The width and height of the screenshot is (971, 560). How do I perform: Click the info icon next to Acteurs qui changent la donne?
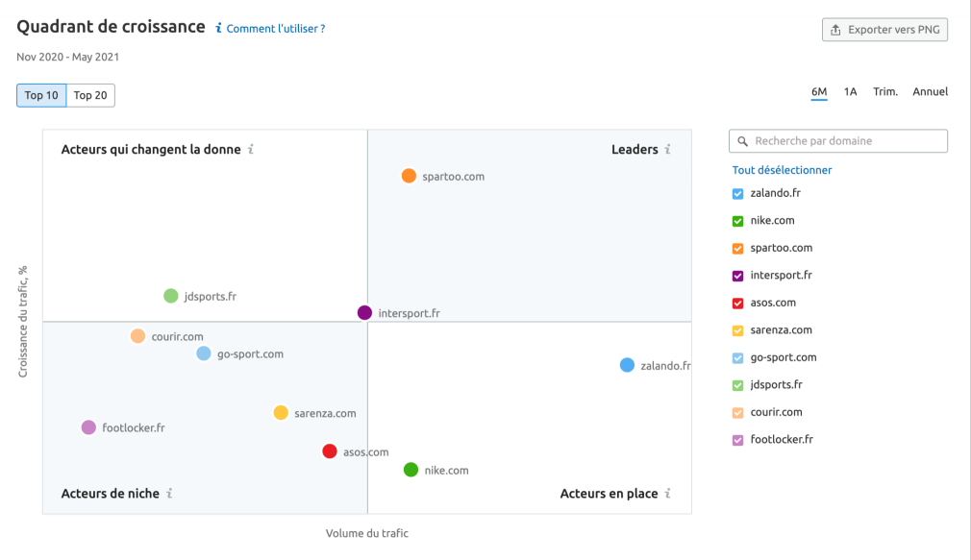251,149
